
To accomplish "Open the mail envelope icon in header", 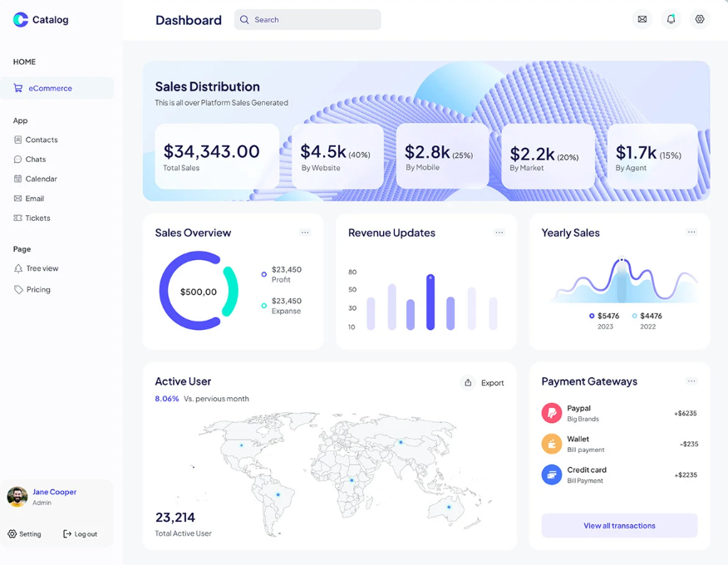I will pyautogui.click(x=642, y=19).
